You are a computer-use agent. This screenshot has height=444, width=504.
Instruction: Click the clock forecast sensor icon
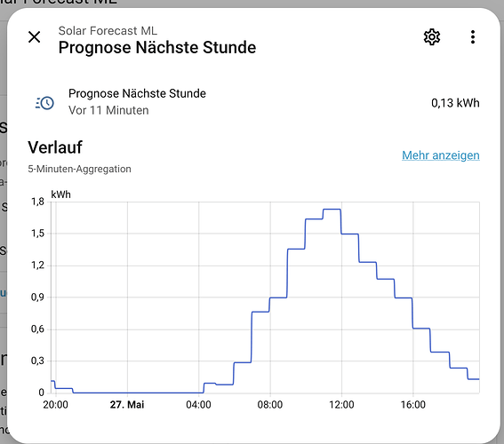tap(44, 103)
